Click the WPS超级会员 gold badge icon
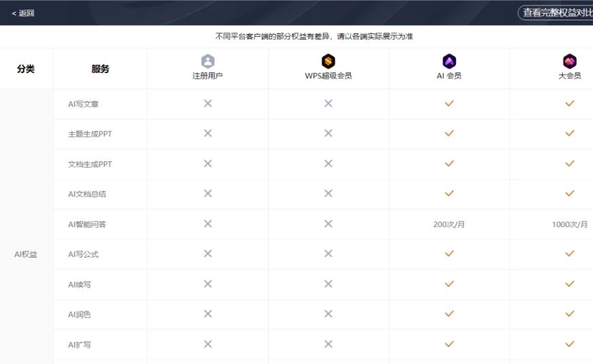The width and height of the screenshot is (593, 364). pos(328,62)
